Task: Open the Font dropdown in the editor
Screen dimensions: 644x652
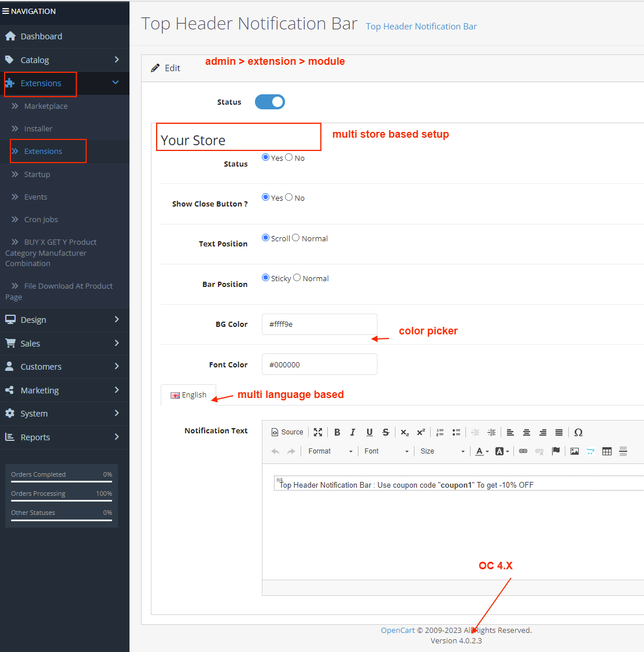Action: [x=386, y=451]
